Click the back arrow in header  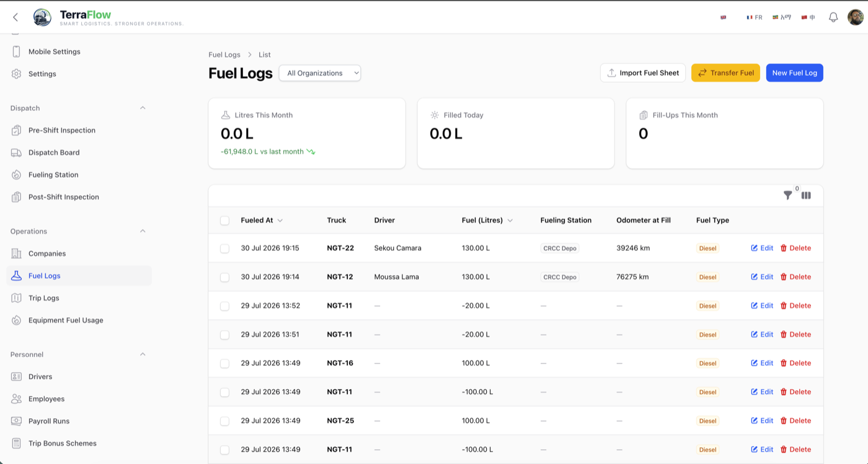15,17
